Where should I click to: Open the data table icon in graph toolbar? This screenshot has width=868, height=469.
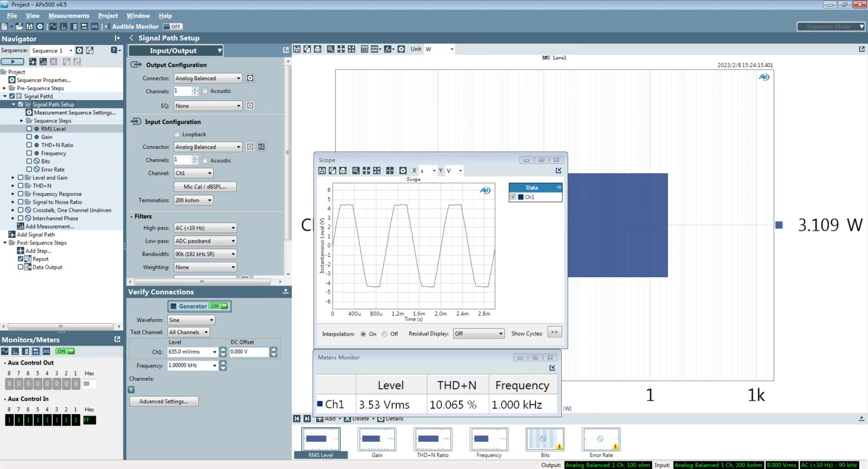(364, 49)
